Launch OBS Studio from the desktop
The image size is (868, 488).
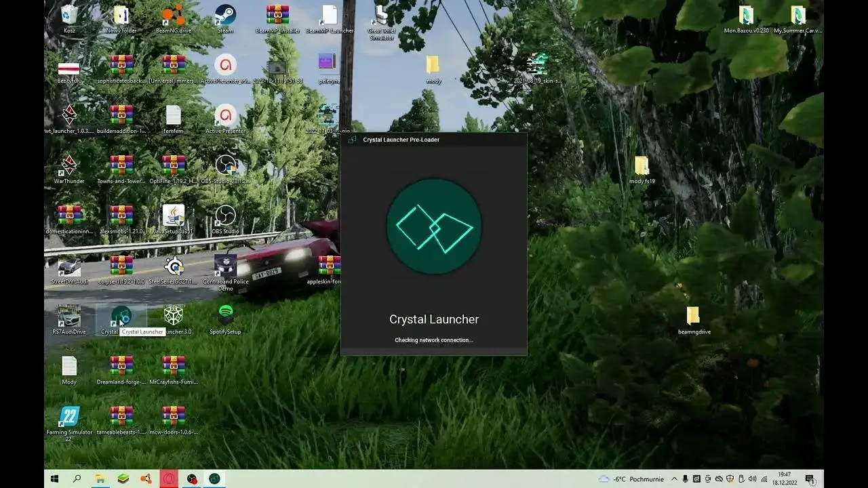(x=226, y=213)
